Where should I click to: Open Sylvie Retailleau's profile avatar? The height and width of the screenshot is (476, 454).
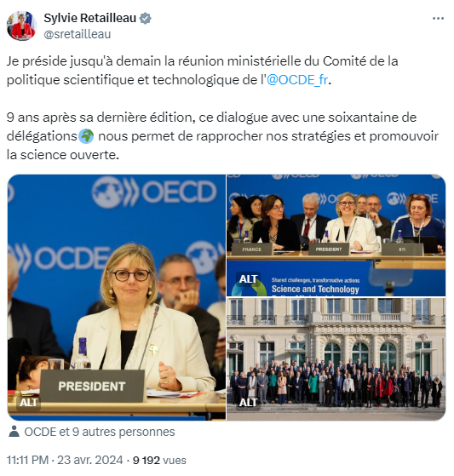pyautogui.click(x=21, y=26)
